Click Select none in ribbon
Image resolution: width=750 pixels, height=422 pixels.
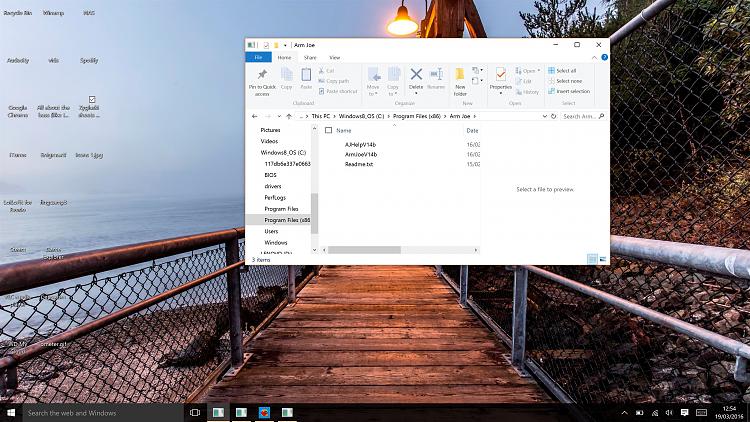(565, 81)
